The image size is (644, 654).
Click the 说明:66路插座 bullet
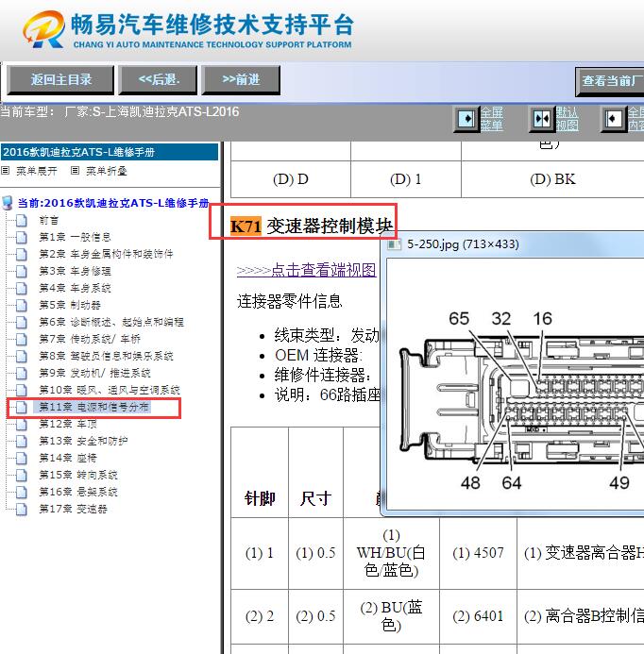[327, 394]
